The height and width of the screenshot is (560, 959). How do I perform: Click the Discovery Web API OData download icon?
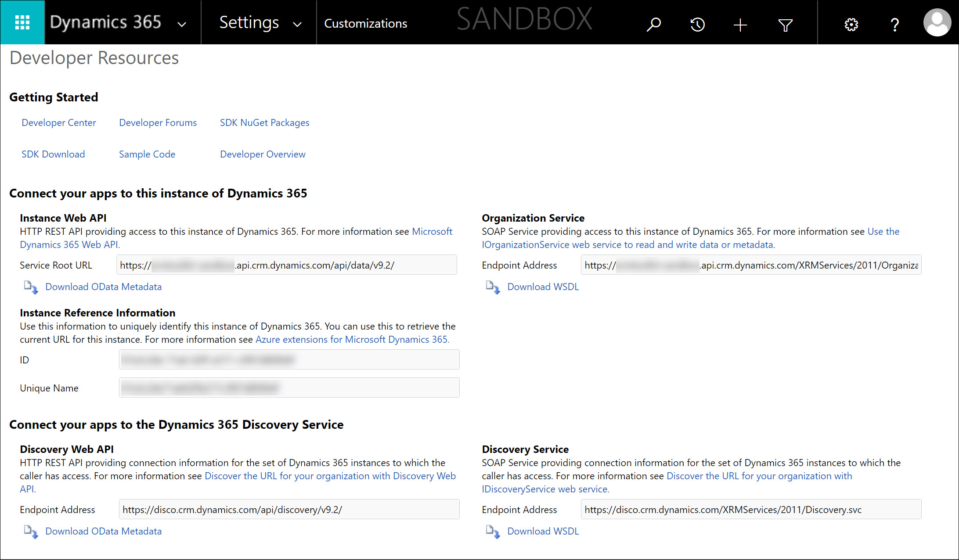pos(31,531)
